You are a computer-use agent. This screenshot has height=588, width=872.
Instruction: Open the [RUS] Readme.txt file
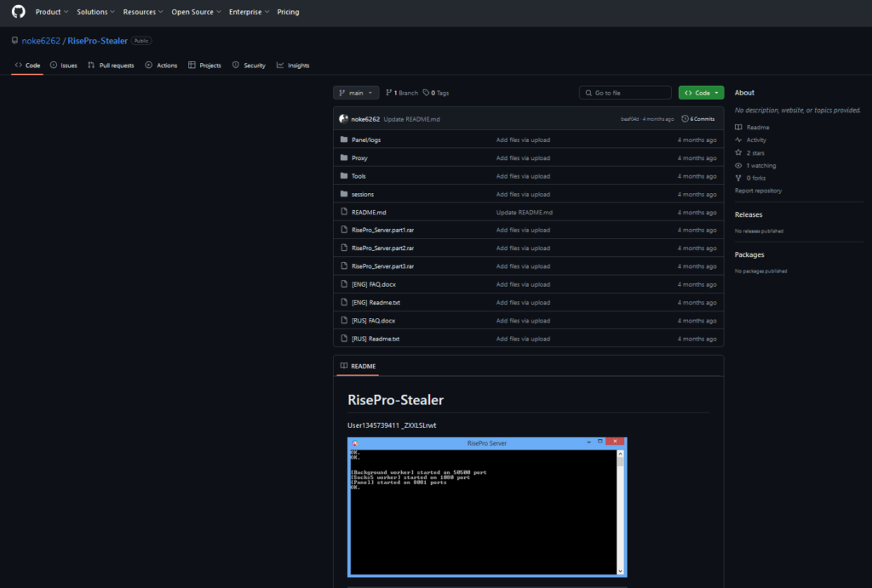click(x=376, y=339)
